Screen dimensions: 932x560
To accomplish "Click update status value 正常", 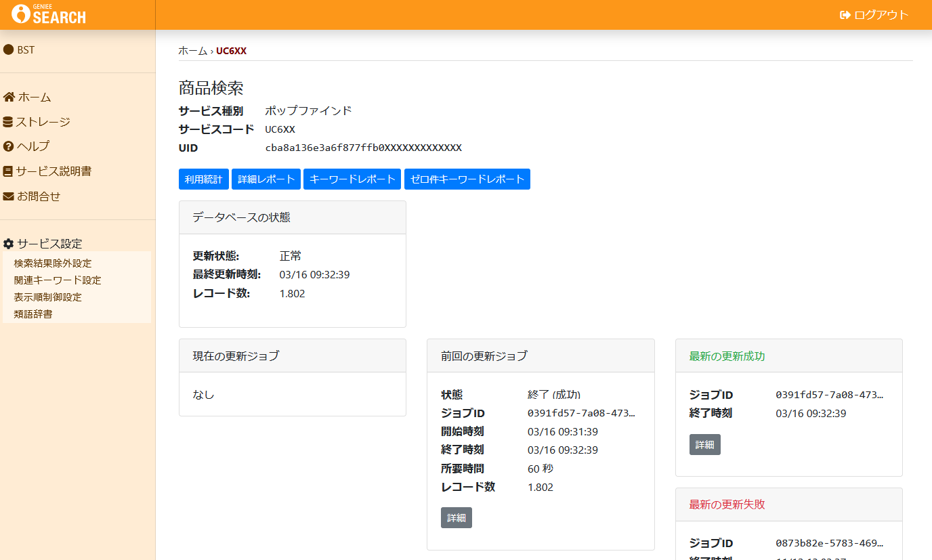I will click(x=291, y=256).
